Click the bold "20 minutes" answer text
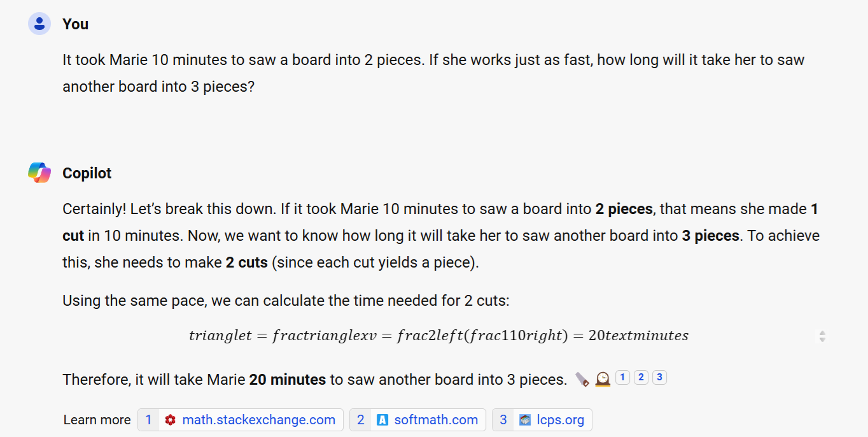Viewport: 868px width, 437px height. pyautogui.click(x=287, y=380)
